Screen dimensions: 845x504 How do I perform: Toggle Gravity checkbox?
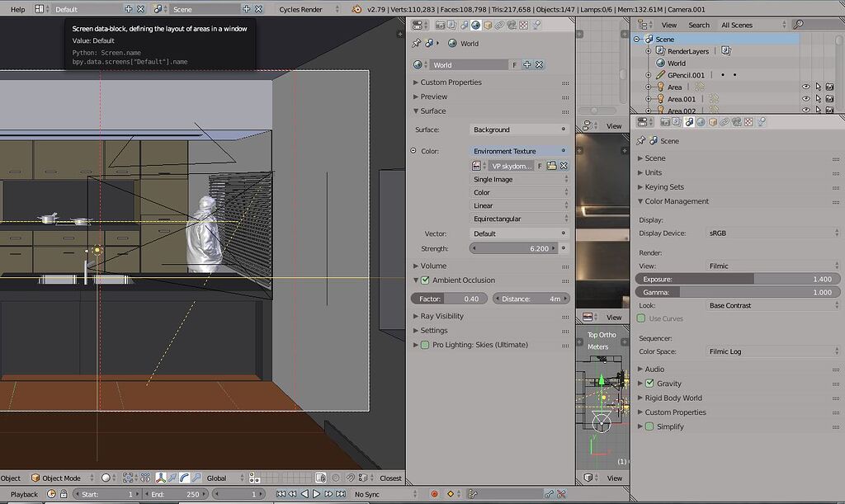[650, 384]
